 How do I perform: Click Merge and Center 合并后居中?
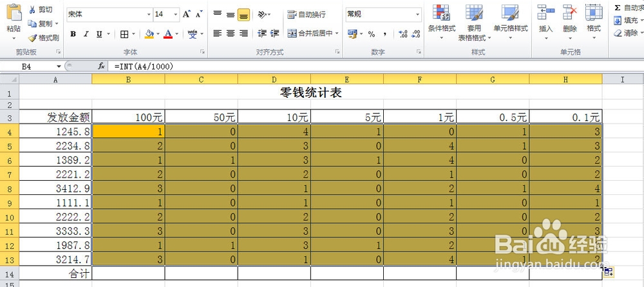310,33
